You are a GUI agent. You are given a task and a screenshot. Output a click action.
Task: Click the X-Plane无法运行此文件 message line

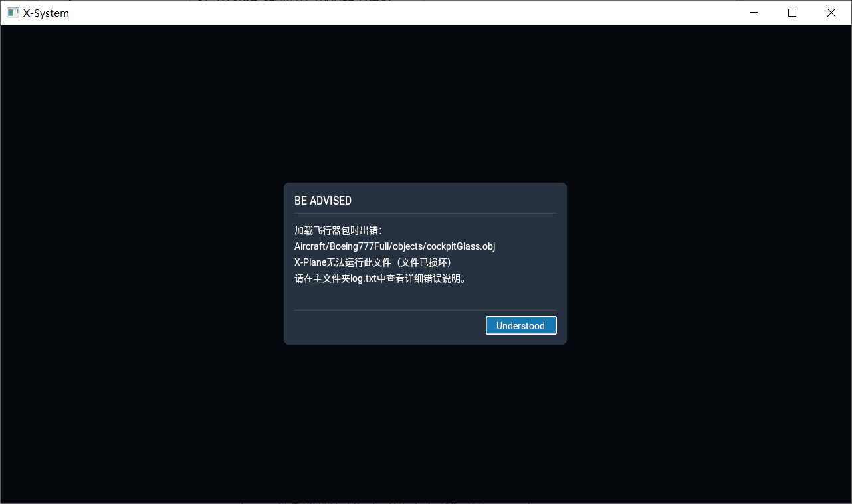(373, 262)
